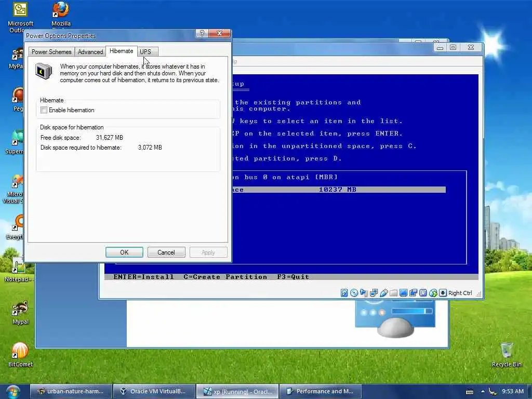Viewport: 532px width, 399px height.
Task: Open Mozilla Firefox desktop icon
Action: click(x=61, y=14)
